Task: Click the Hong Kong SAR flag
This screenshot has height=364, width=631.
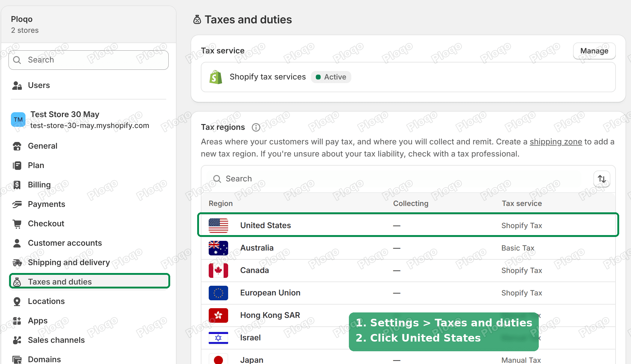Action: point(218,315)
